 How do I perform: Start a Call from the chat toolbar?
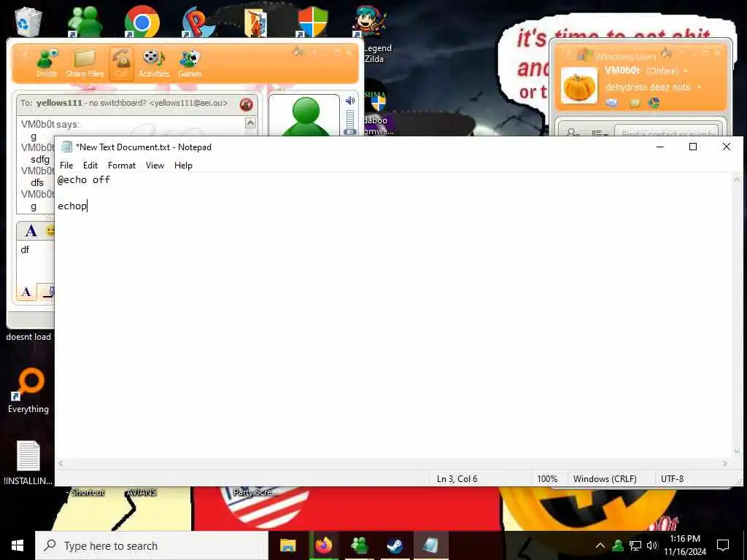pos(121,63)
